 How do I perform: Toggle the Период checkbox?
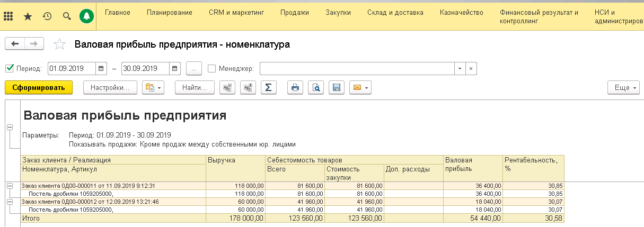[x=9, y=68]
